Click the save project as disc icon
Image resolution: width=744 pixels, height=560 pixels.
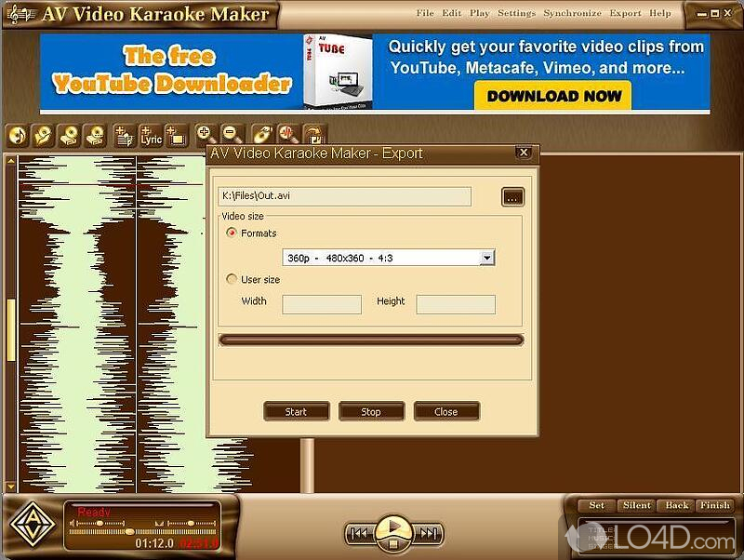coord(95,136)
